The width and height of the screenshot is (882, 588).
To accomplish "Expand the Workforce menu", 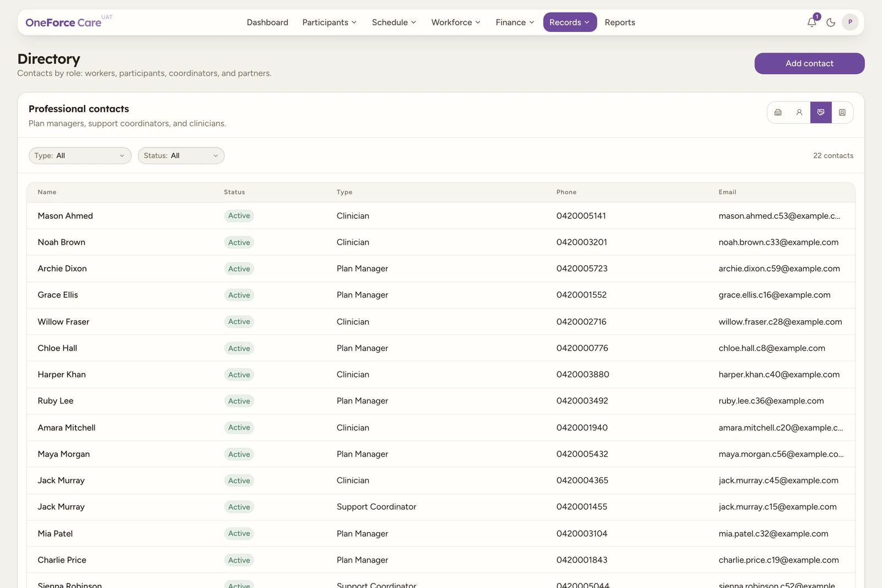I will [456, 22].
